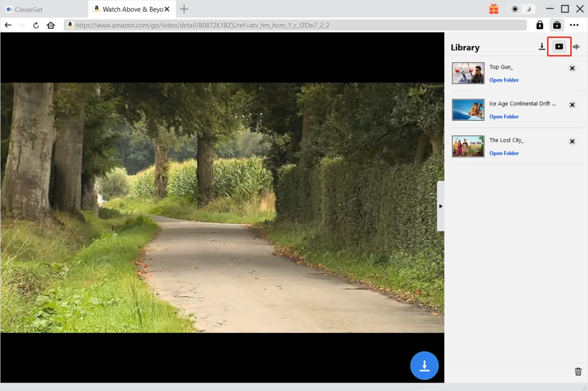Open a new tab with plus button

click(184, 9)
